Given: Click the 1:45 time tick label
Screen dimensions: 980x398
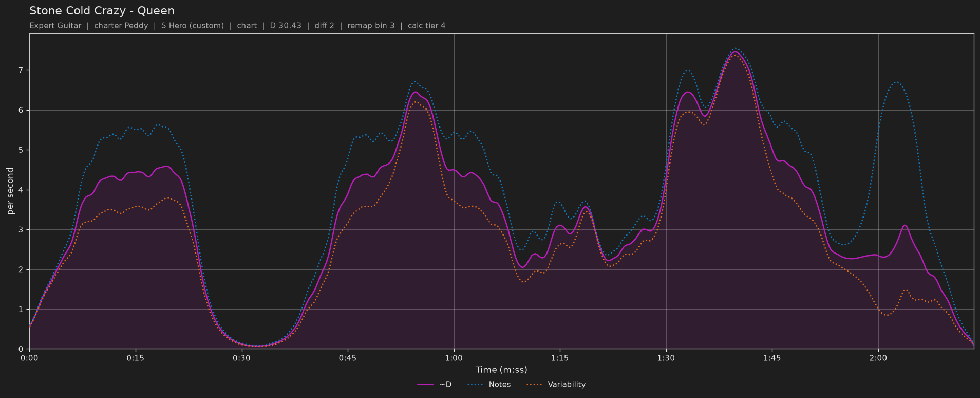Looking at the screenshot, I should click(772, 358).
